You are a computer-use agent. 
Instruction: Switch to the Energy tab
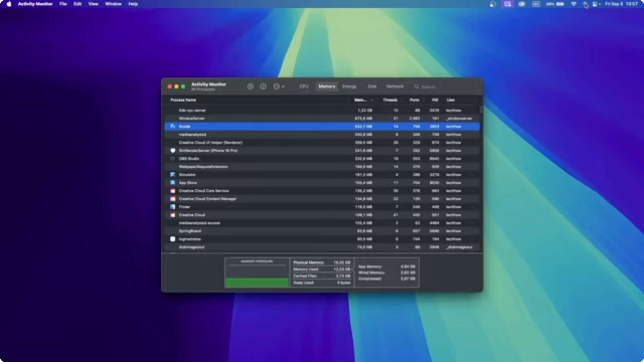click(349, 86)
